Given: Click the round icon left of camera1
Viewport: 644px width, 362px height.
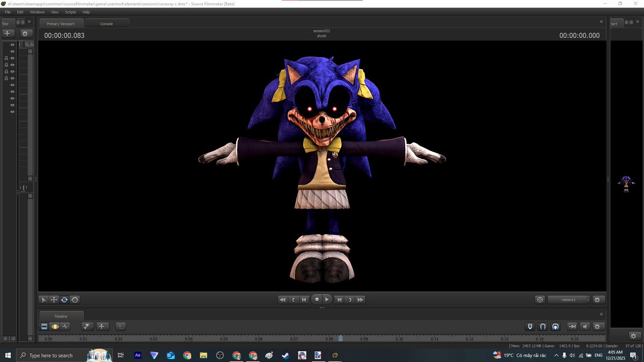Looking at the screenshot, I should pyautogui.click(x=540, y=300).
